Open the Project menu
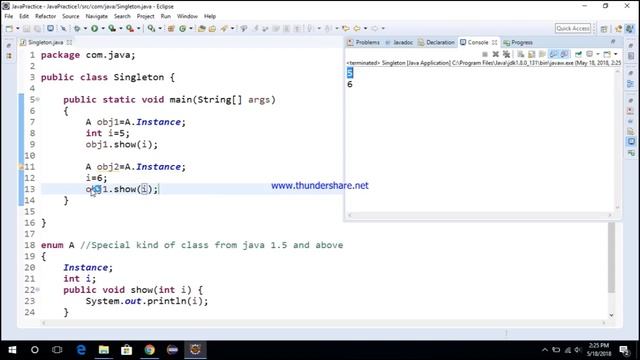The image size is (640, 360). point(145,16)
